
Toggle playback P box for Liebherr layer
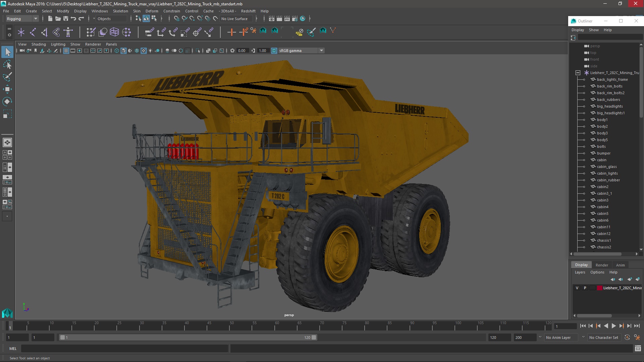click(x=585, y=288)
